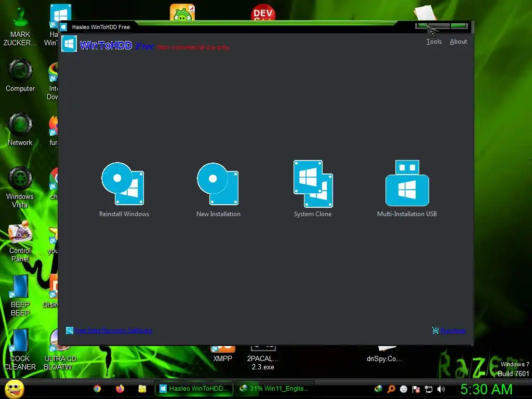Choose the New Installation icon
Screen dimensions: 532x399
(x=218, y=183)
